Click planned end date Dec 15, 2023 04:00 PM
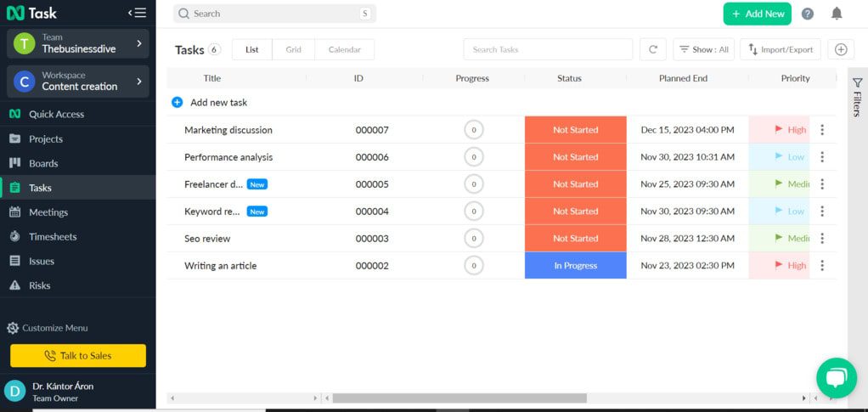The image size is (868, 412). [688, 130]
